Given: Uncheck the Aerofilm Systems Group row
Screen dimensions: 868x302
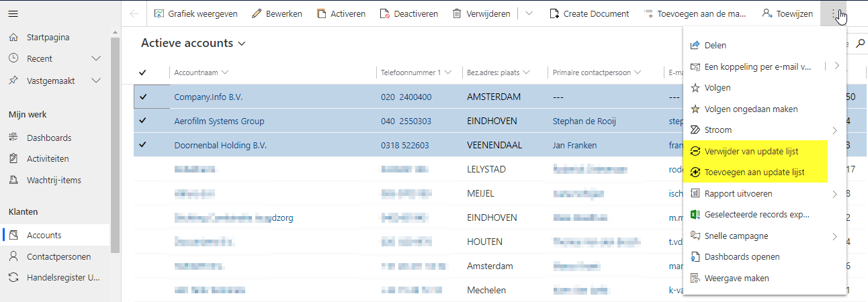Looking at the screenshot, I should click(143, 121).
